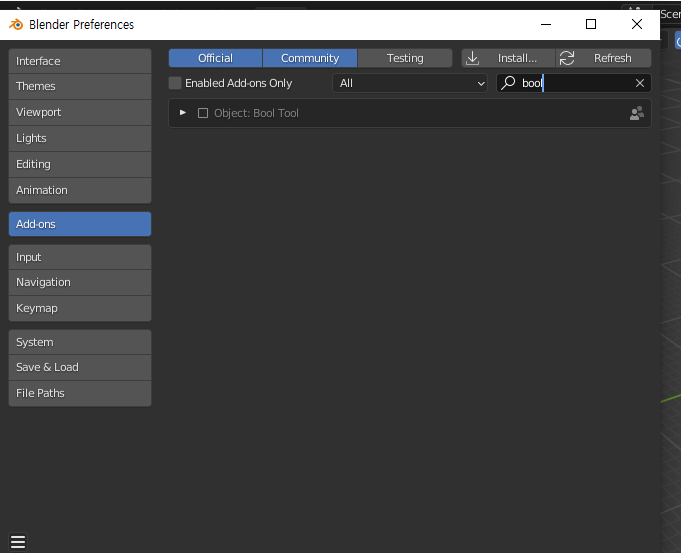
Task: Click the Install... button
Action: click(509, 58)
